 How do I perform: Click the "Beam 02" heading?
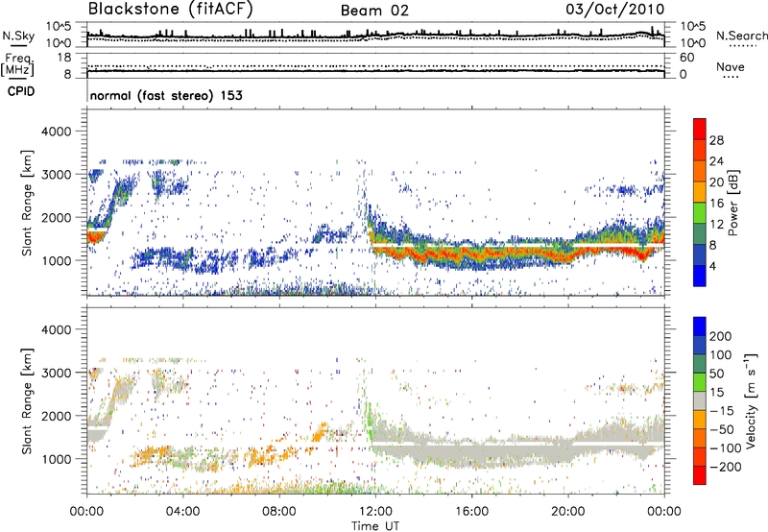coord(374,11)
